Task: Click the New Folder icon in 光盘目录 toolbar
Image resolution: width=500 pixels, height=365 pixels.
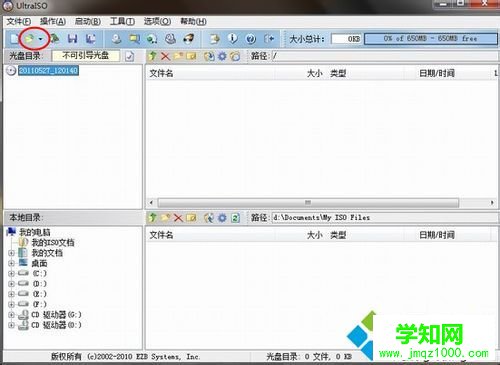Action: pos(178,56)
